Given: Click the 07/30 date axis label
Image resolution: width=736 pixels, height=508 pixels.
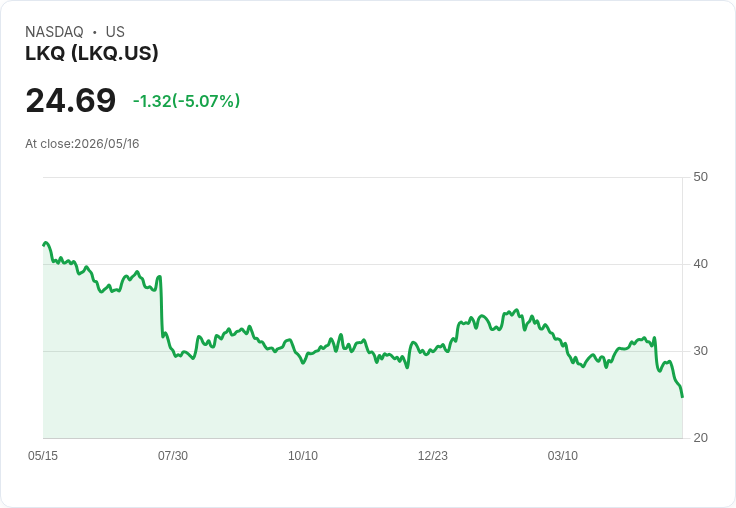Looking at the screenshot, I should coord(173,455).
